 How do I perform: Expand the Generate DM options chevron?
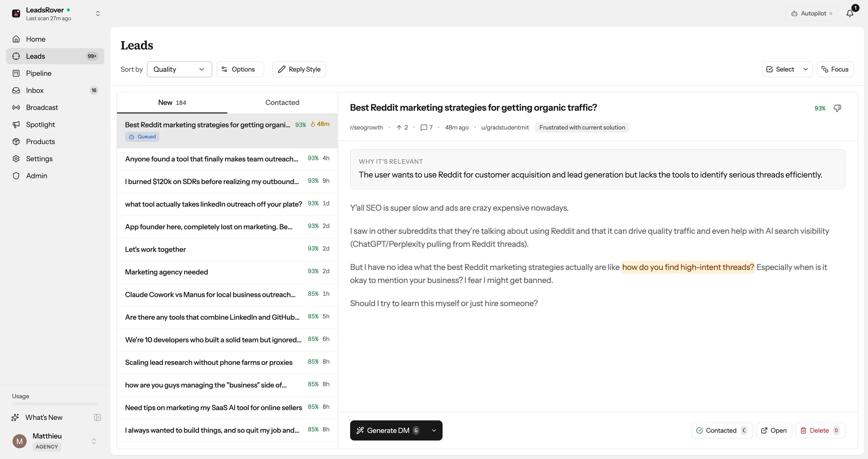pos(433,430)
